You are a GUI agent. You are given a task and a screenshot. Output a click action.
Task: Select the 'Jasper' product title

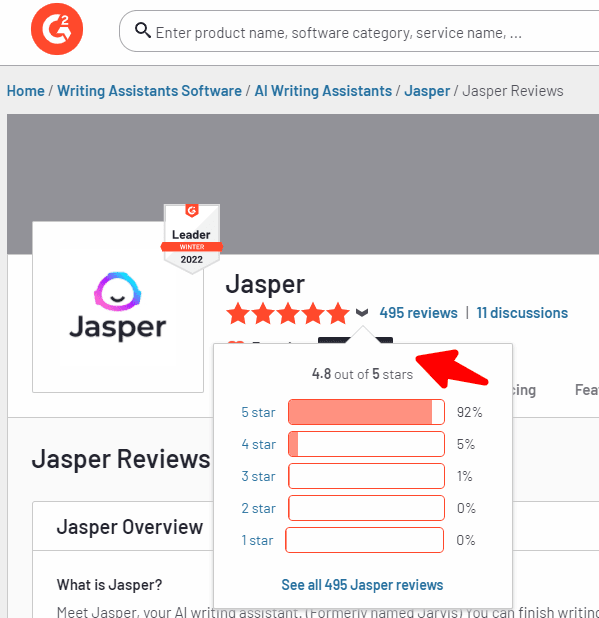(x=265, y=284)
